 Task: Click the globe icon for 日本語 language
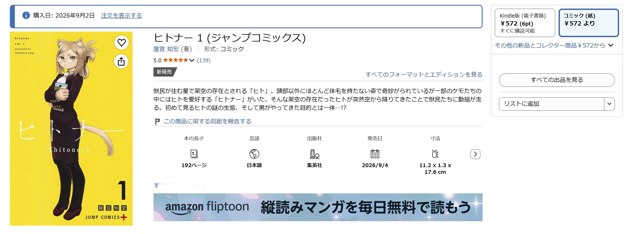click(254, 154)
